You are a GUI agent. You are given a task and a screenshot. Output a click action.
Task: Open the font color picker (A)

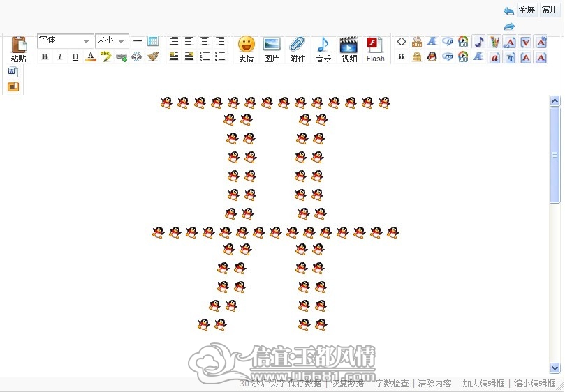tap(91, 56)
